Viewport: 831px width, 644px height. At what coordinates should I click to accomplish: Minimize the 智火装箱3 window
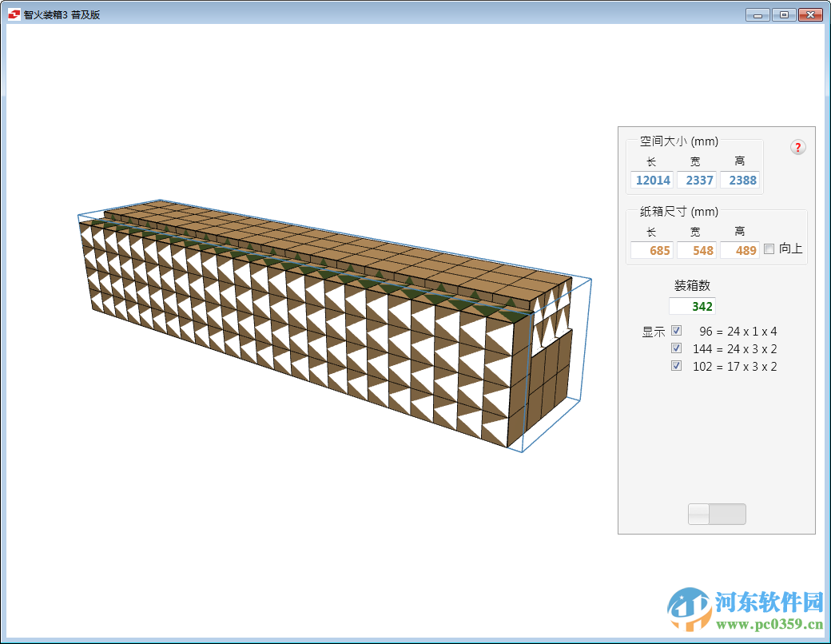click(757, 15)
